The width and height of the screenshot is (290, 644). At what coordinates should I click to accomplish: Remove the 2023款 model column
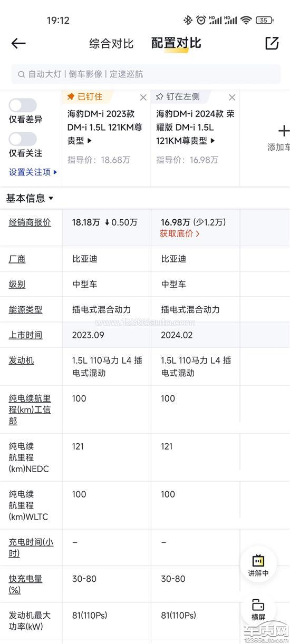[143, 97]
